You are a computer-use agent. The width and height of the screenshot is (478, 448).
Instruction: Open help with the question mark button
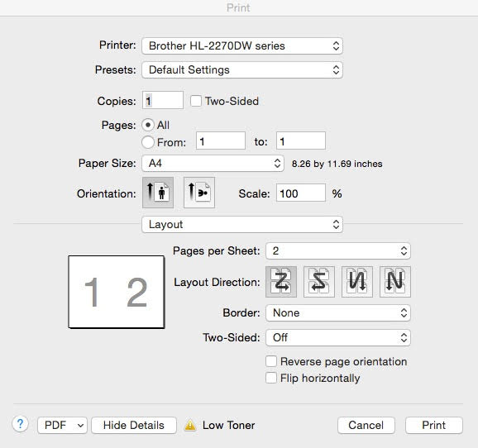coord(20,424)
